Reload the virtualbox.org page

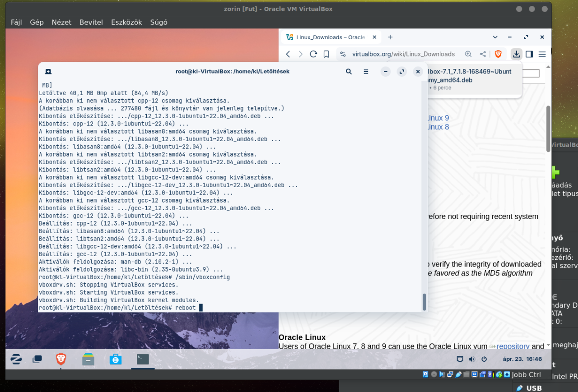313,54
